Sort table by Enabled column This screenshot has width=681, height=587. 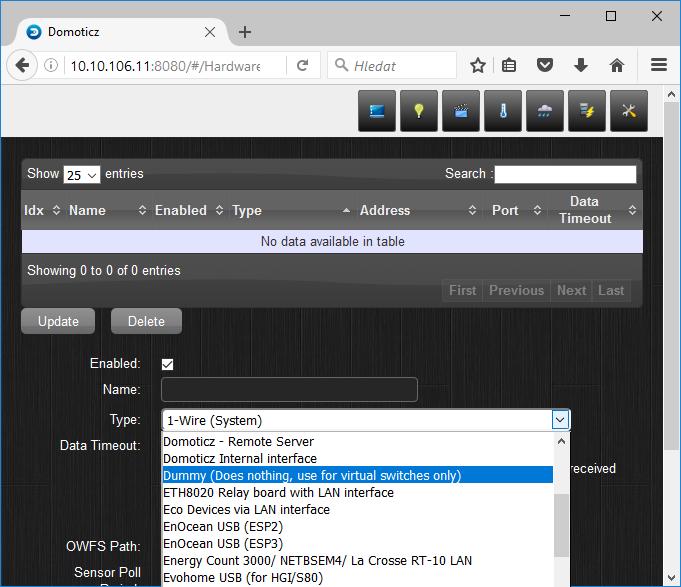pos(189,211)
